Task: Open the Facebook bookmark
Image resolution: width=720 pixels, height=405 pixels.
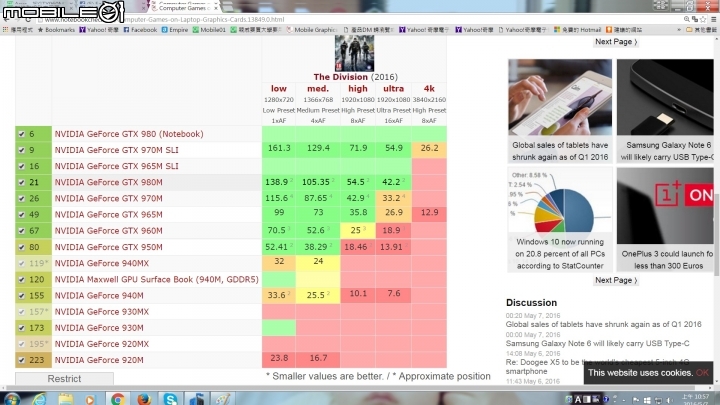Action: click(140, 30)
